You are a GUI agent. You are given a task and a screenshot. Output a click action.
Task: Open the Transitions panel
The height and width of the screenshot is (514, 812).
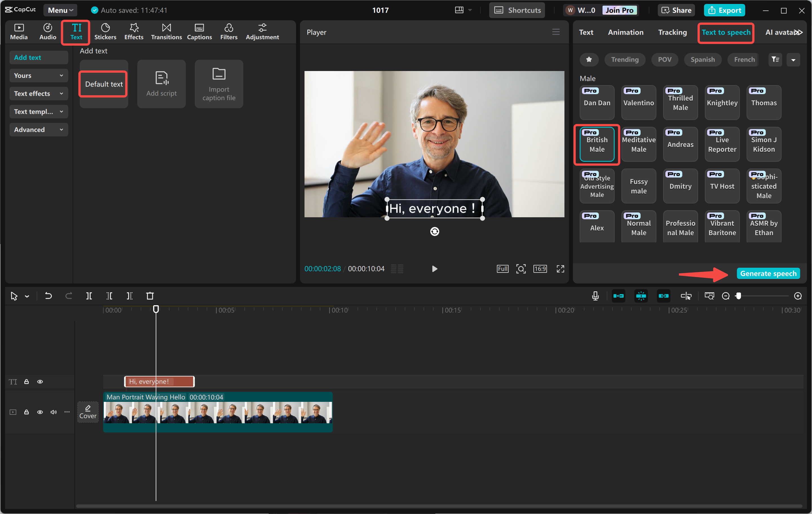166,31
